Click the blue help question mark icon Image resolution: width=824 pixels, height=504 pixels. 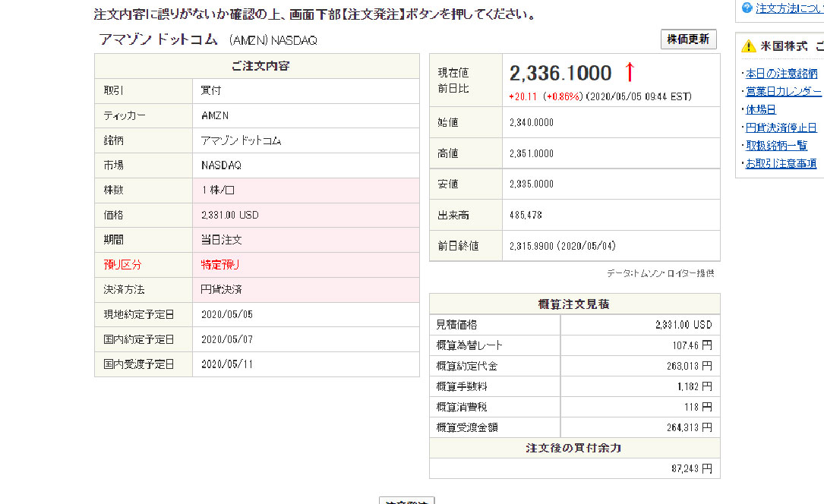pyautogui.click(x=747, y=8)
